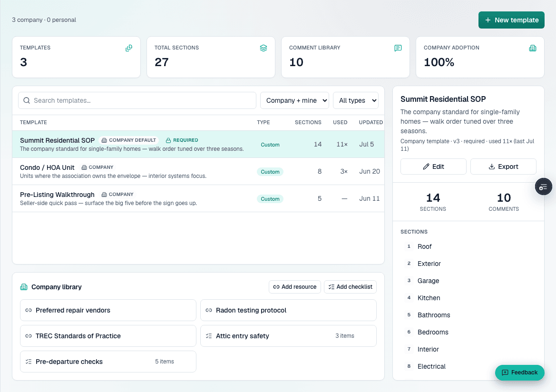
Task: Click the round dark floating side button
Action: pyautogui.click(x=543, y=186)
